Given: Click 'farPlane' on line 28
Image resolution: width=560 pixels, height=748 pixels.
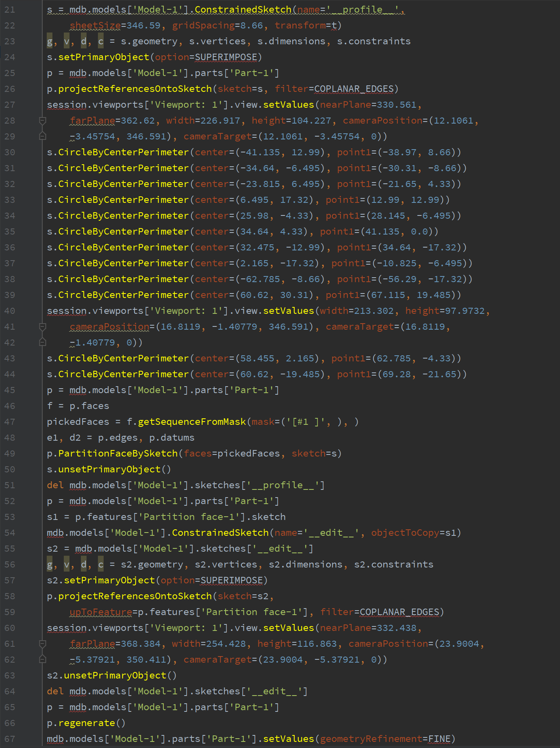Looking at the screenshot, I should pyautogui.click(x=92, y=120).
